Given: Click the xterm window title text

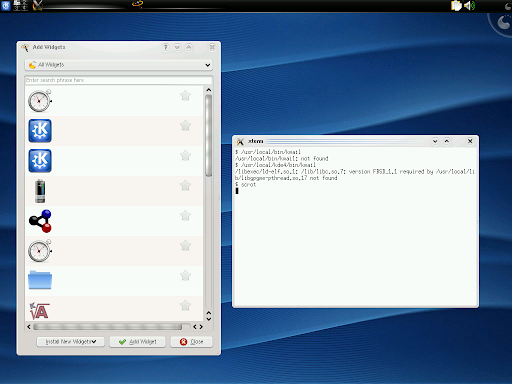Looking at the screenshot, I should (x=256, y=141).
